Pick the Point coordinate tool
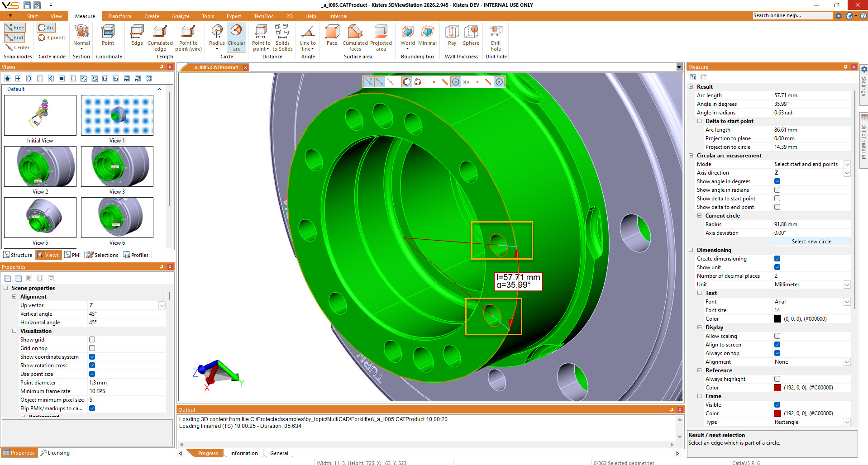868x465 pixels. 108,35
